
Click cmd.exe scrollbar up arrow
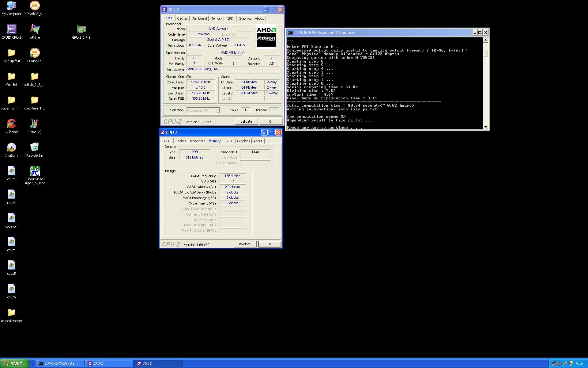pos(485,40)
